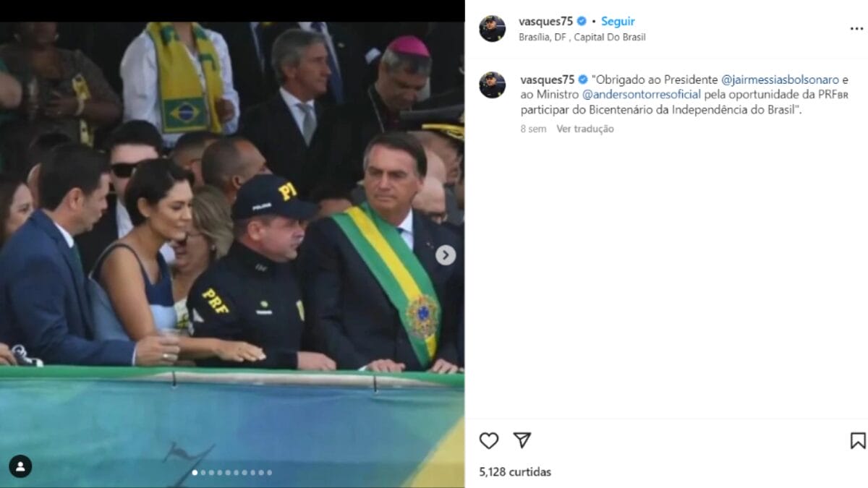Advance to next photo with arrow
This screenshot has width=868, height=488.
446,254
